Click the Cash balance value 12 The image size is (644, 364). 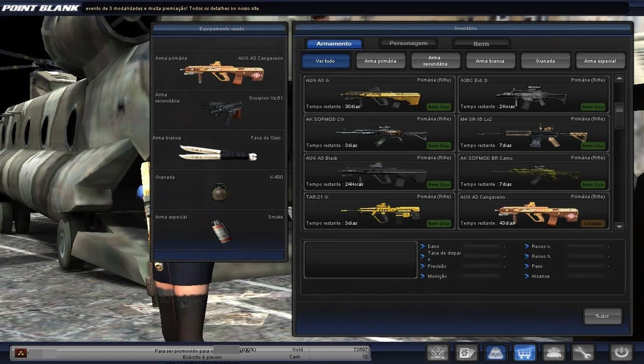pos(365,356)
